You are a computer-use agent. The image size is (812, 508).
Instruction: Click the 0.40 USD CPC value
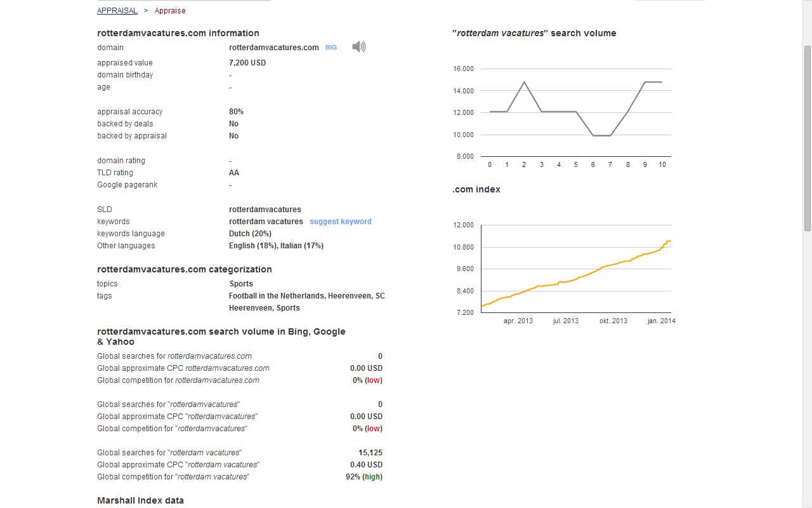tap(366, 465)
